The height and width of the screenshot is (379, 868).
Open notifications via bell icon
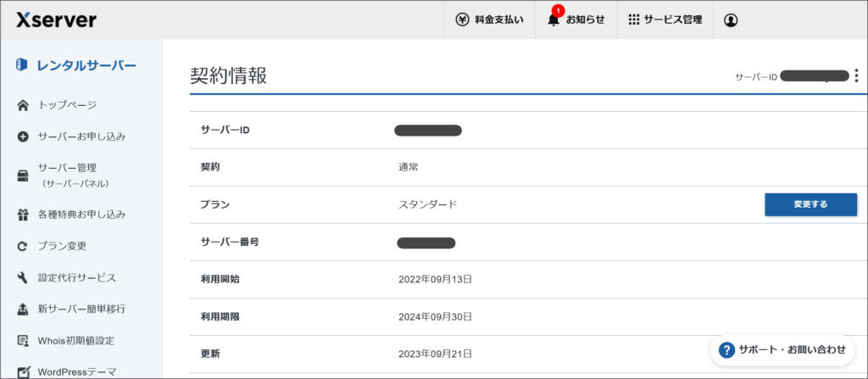coord(554,20)
